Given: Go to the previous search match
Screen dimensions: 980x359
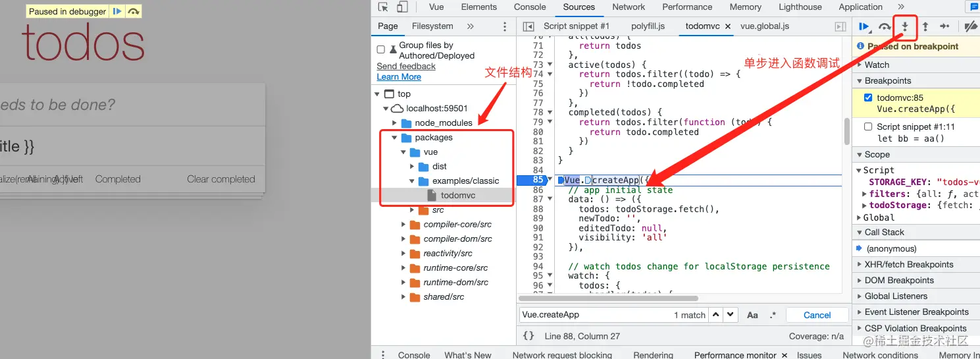Looking at the screenshot, I should point(716,315).
